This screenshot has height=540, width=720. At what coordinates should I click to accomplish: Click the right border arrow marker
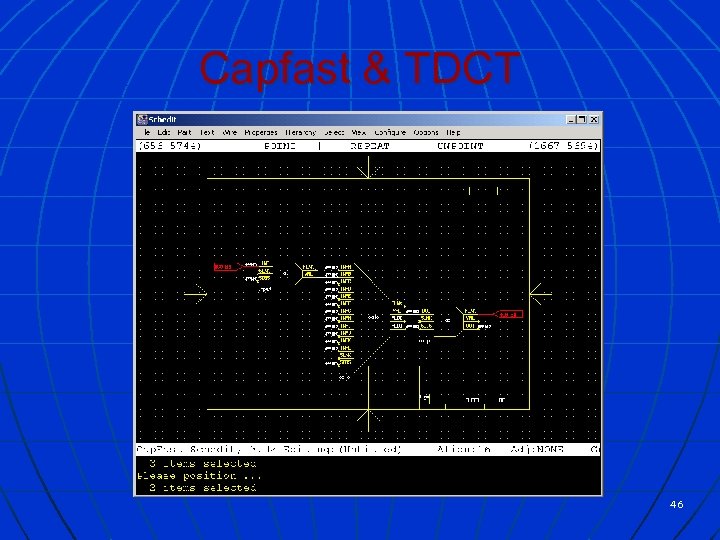coord(541,294)
